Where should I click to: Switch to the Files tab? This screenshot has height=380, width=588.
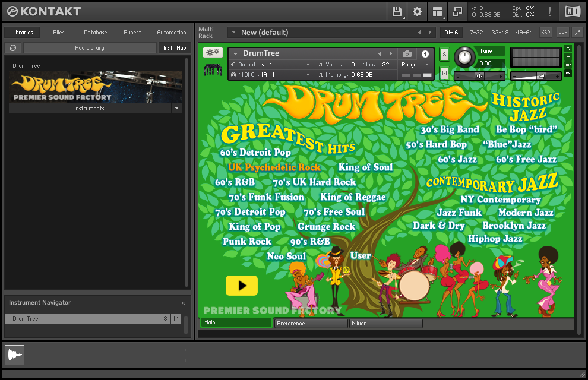[58, 33]
